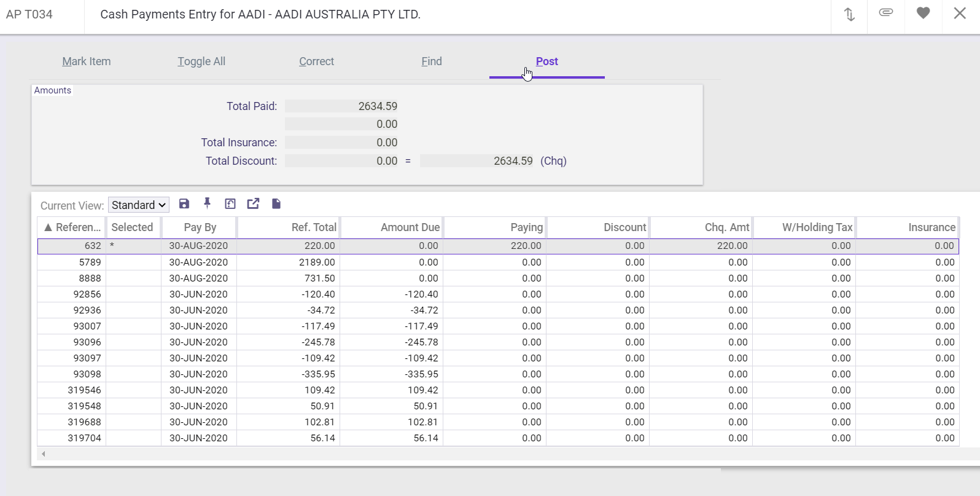Sort by the Reference column header
Viewport: 980px width, 496px height.
pos(72,227)
